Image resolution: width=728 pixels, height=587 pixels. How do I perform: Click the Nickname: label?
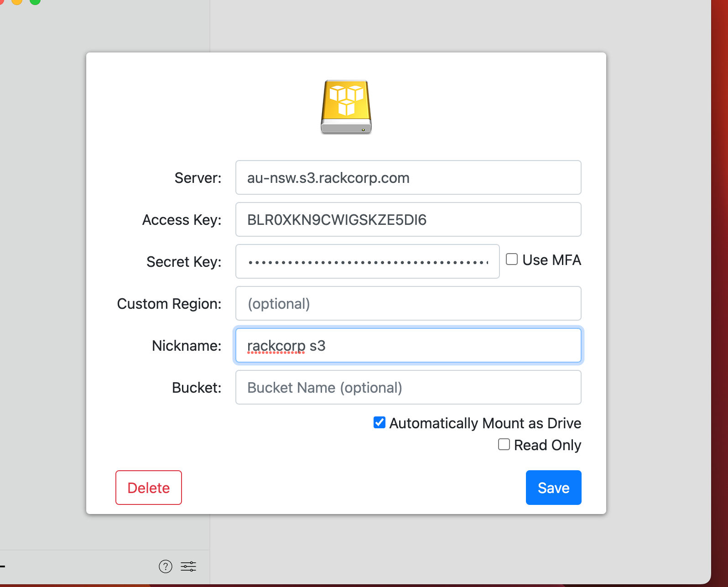coord(187,346)
